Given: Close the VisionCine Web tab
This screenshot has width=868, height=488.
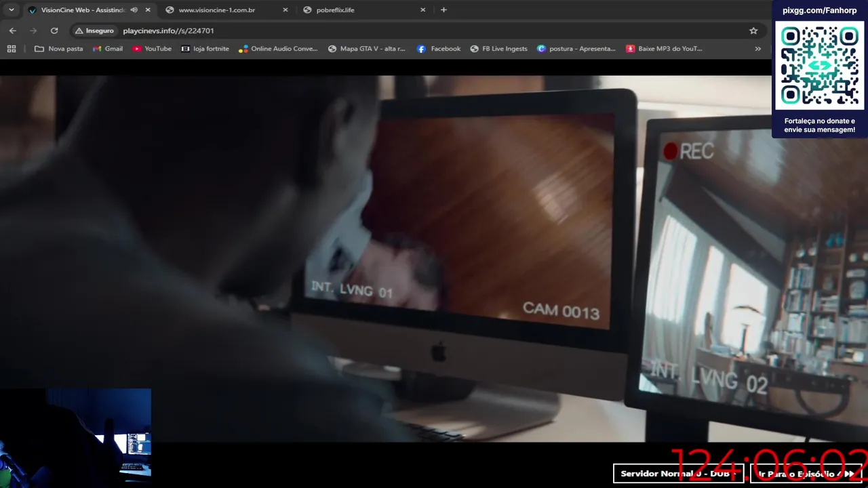Looking at the screenshot, I should [x=148, y=10].
